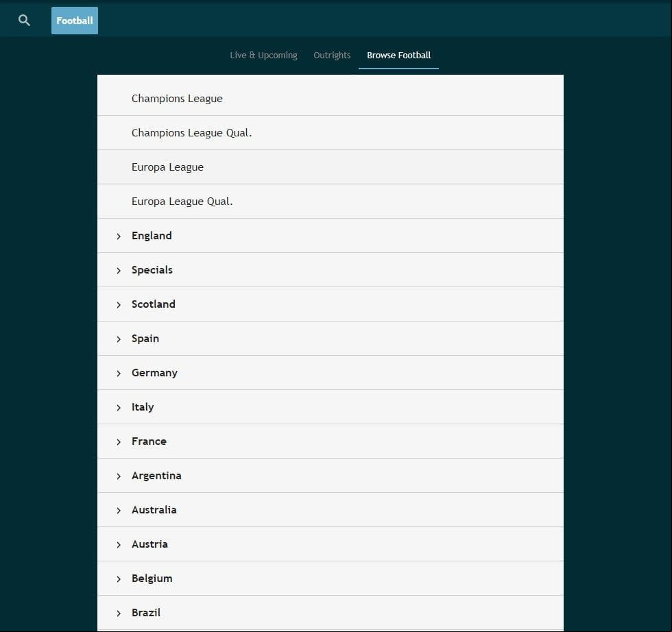672x632 pixels.
Task: Select the Scotland label text
Action: tap(154, 304)
